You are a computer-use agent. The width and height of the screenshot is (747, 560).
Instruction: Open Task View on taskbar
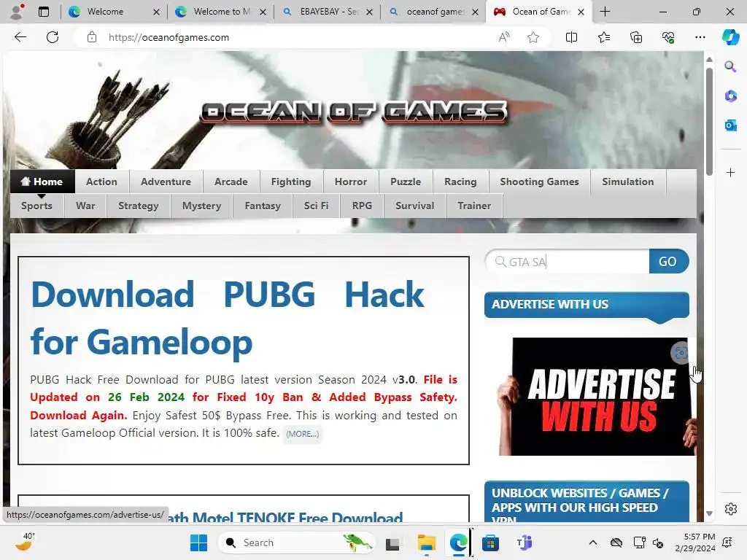tap(392, 542)
